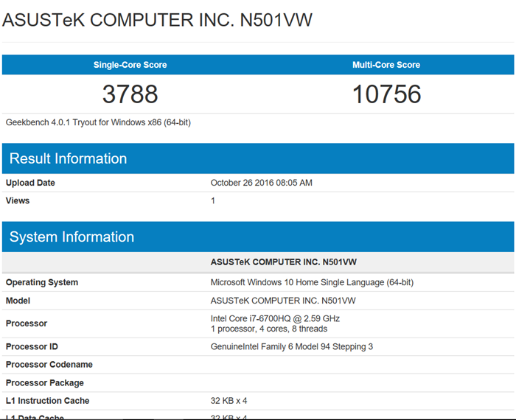Click the Upload Date label

coord(30,183)
